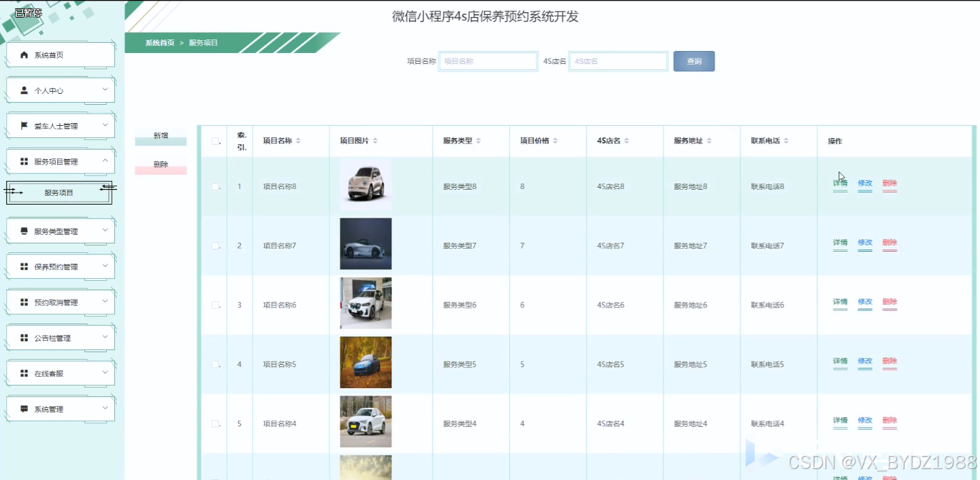Expand the 系统管理 chevron
This screenshot has width=980, height=480.
click(105, 408)
